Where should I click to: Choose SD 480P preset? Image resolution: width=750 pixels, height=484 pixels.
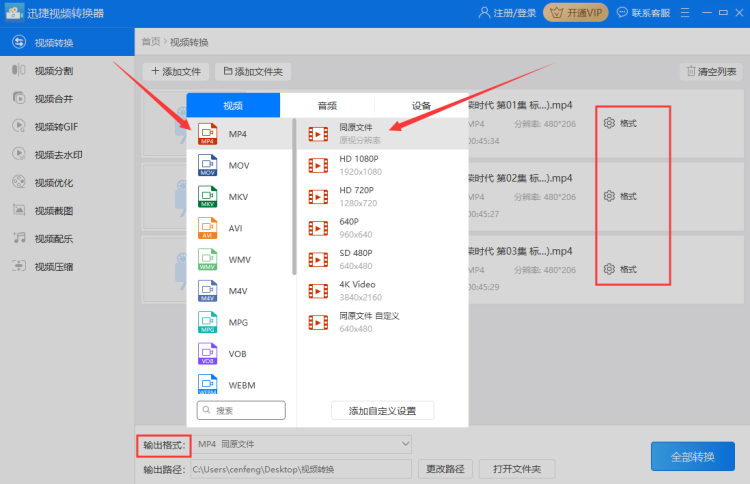pos(382,260)
